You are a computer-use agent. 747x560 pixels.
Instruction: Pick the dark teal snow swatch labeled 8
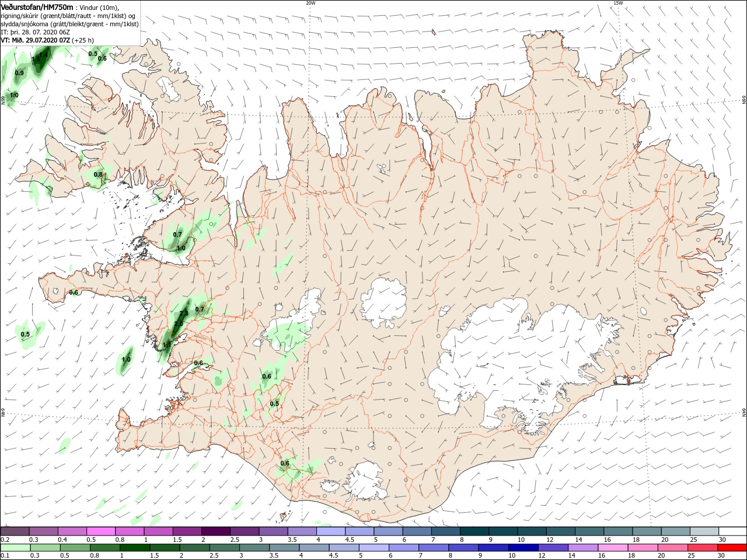474,531
